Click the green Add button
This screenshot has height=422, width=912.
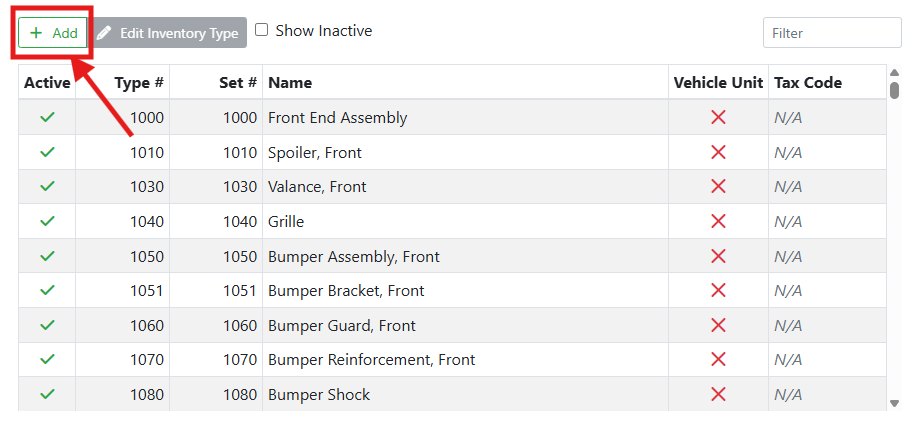[54, 33]
